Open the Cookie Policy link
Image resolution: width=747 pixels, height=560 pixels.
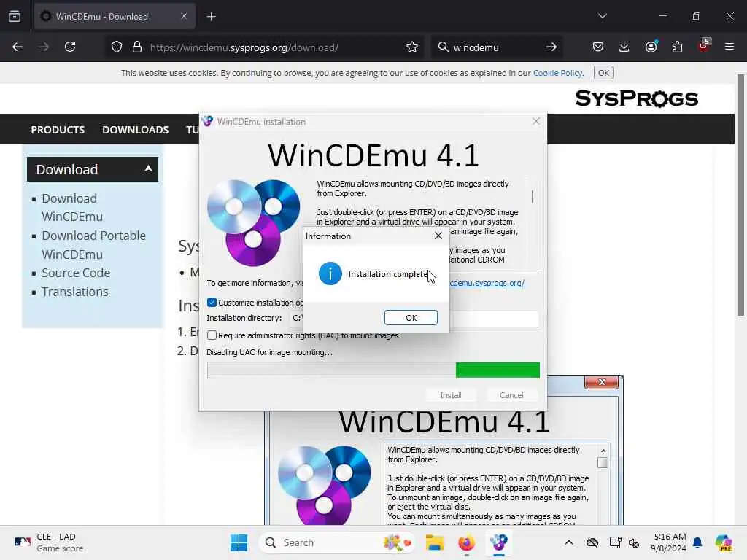[x=557, y=73]
